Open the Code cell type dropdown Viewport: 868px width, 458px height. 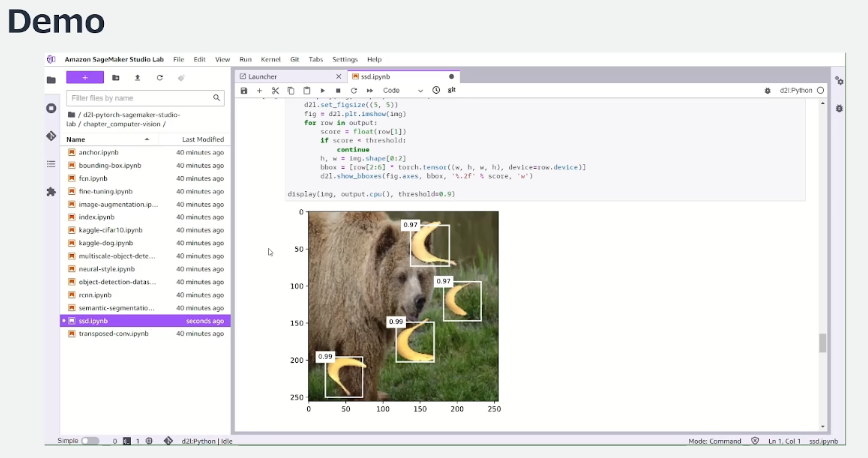(402, 91)
